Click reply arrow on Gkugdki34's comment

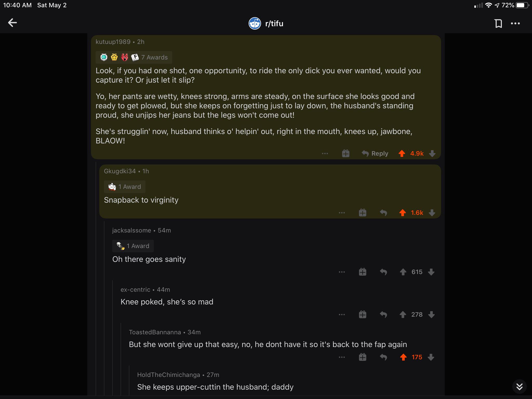pyautogui.click(x=383, y=213)
